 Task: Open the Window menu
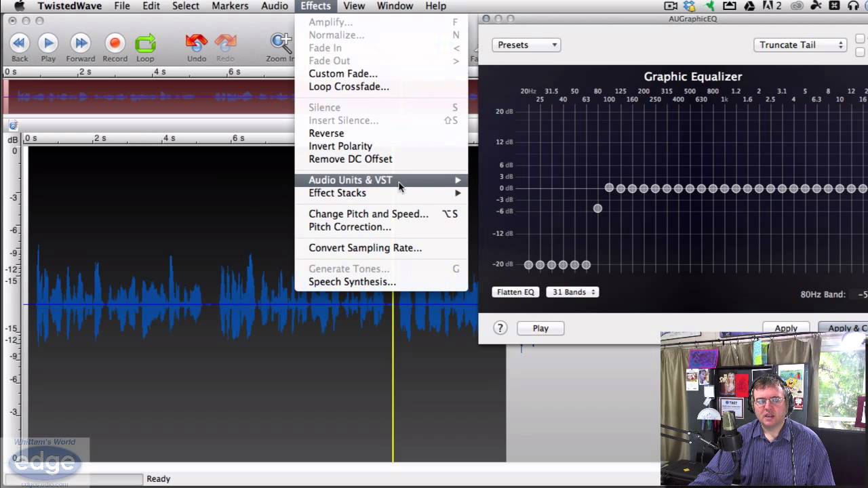click(395, 6)
